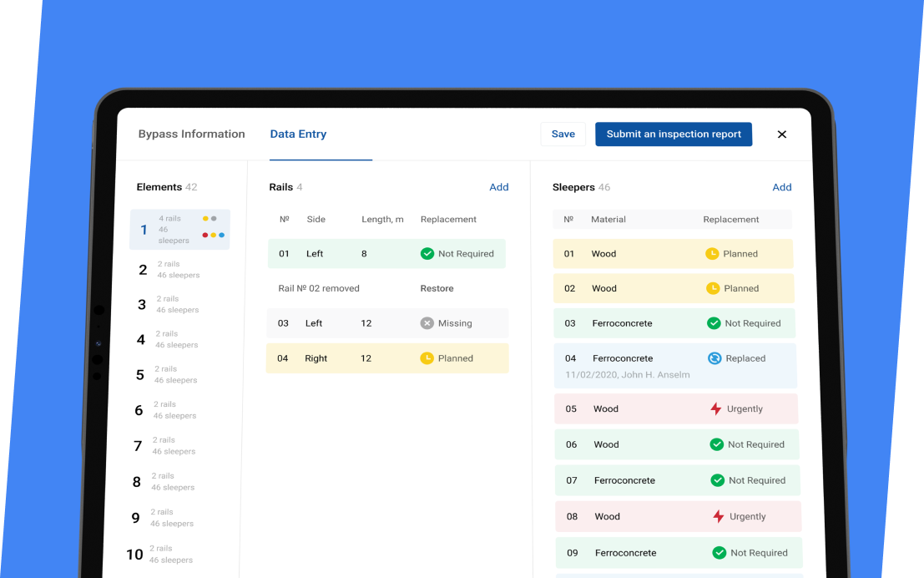Click the green check icon on sleeper 03
Image resolution: width=924 pixels, height=578 pixels.
714,323
